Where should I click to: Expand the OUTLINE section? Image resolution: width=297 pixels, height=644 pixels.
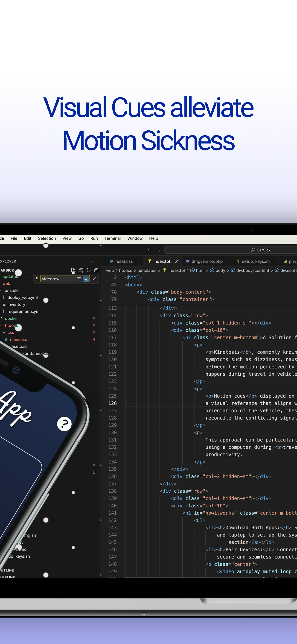(x=8, y=570)
